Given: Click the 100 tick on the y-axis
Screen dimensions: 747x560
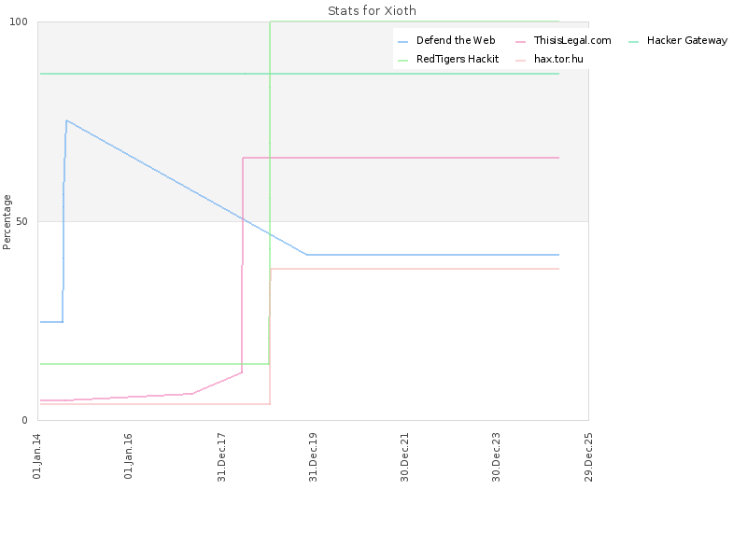Looking at the screenshot, I should (19, 21).
